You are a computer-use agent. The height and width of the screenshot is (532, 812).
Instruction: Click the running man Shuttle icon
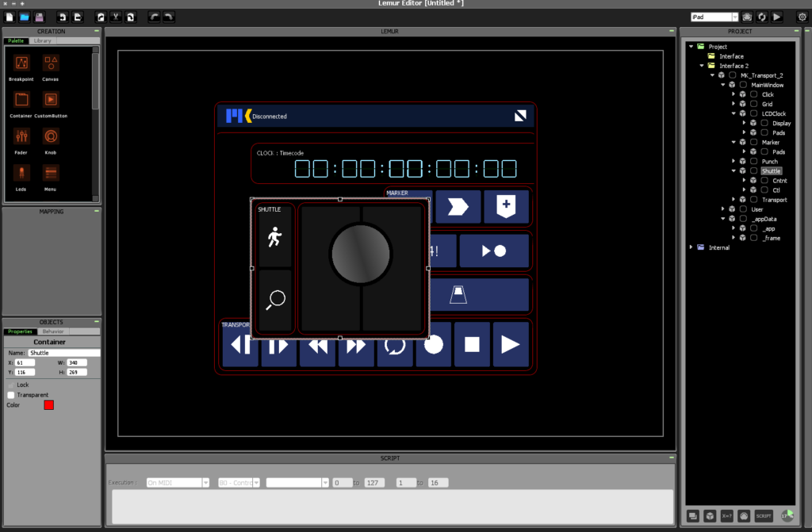click(x=274, y=237)
